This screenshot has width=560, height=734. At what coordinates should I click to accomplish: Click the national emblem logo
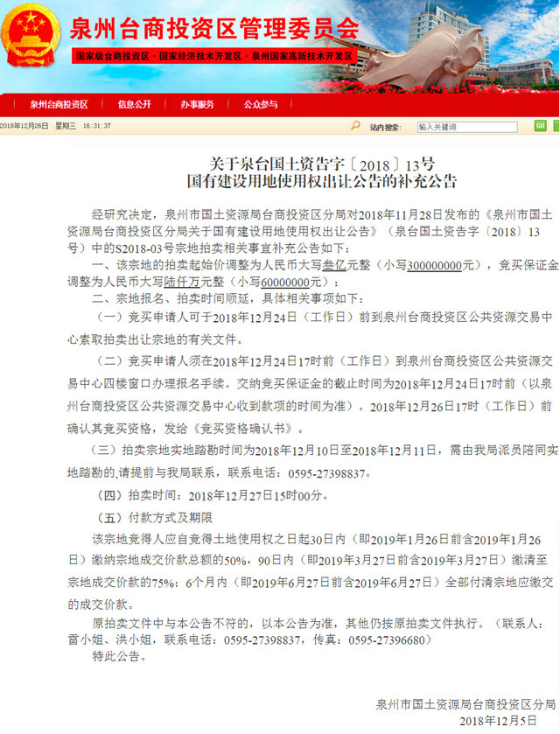(x=31, y=36)
